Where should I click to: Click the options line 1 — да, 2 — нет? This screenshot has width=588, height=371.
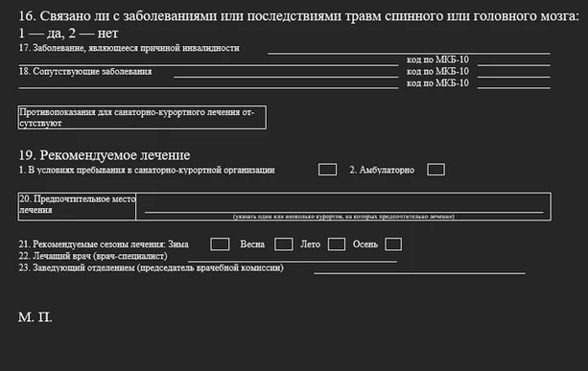[x=69, y=33]
